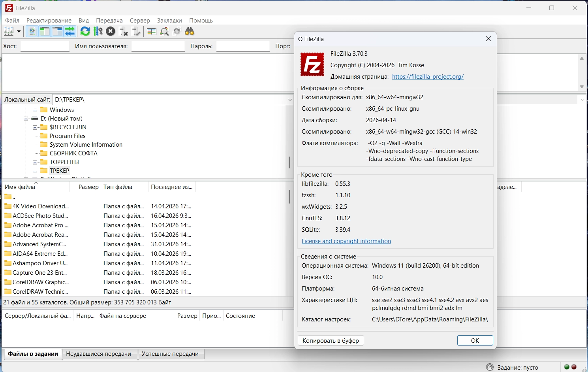
Task: Click the FileZilla icon in the title bar
Action: 9,8
